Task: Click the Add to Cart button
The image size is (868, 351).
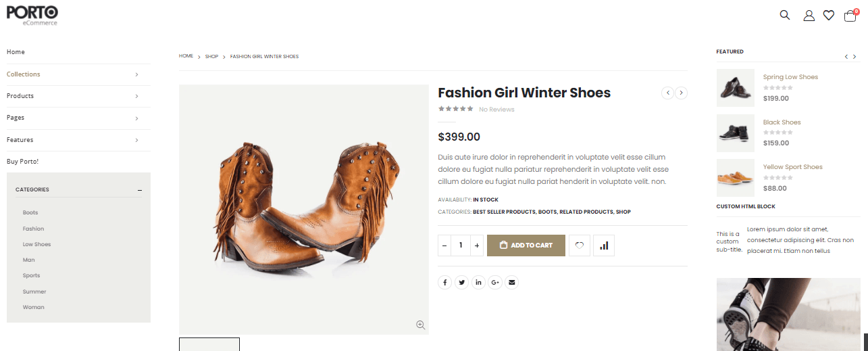Action: pos(526,245)
